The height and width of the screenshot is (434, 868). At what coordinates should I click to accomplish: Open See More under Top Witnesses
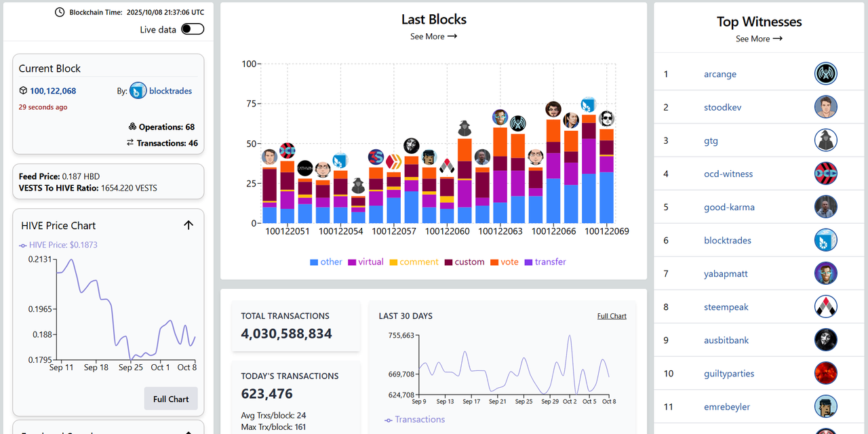pyautogui.click(x=759, y=39)
